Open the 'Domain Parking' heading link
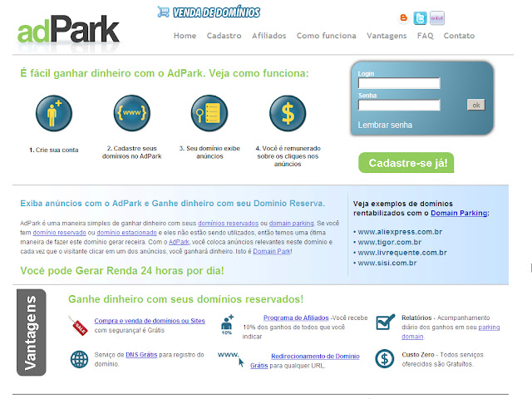 pos(459,213)
